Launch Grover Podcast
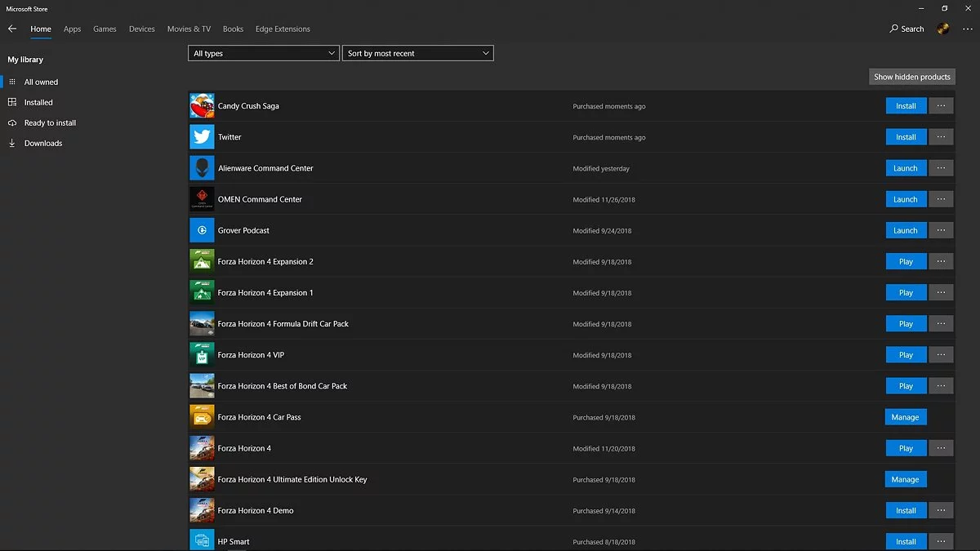Image resolution: width=980 pixels, height=551 pixels. [906, 230]
